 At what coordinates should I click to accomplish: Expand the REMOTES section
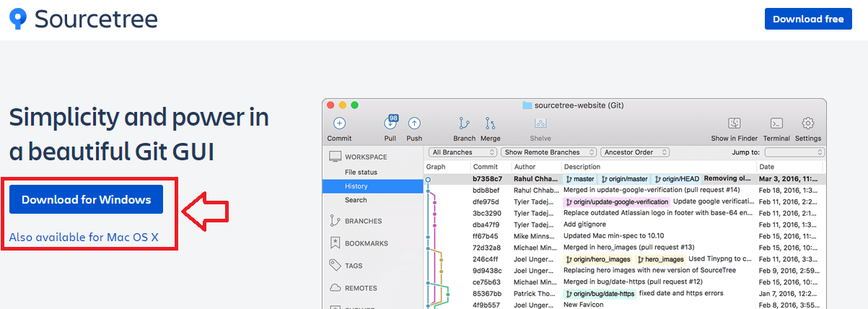click(x=361, y=288)
